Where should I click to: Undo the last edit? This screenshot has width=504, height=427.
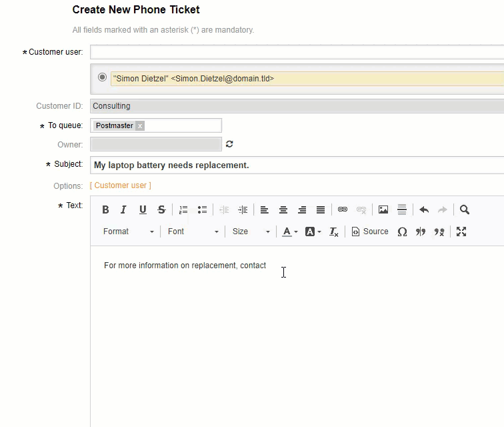[x=424, y=209]
